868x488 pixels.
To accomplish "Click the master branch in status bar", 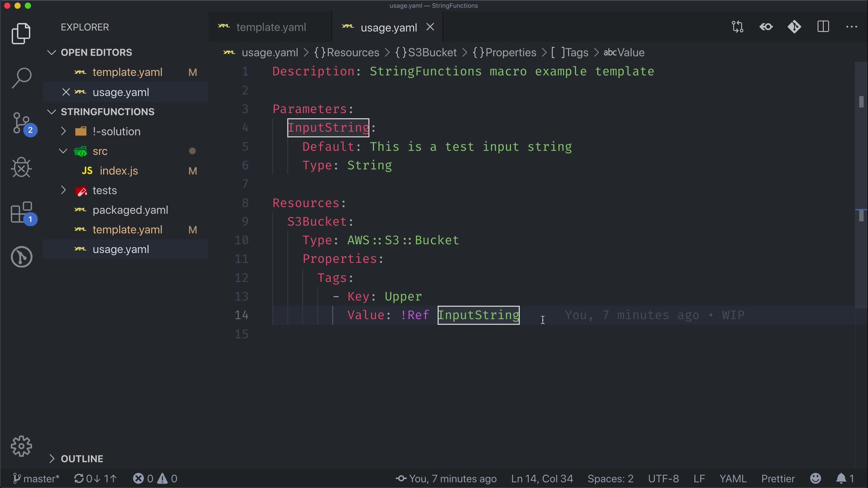I will click(x=36, y=479).
